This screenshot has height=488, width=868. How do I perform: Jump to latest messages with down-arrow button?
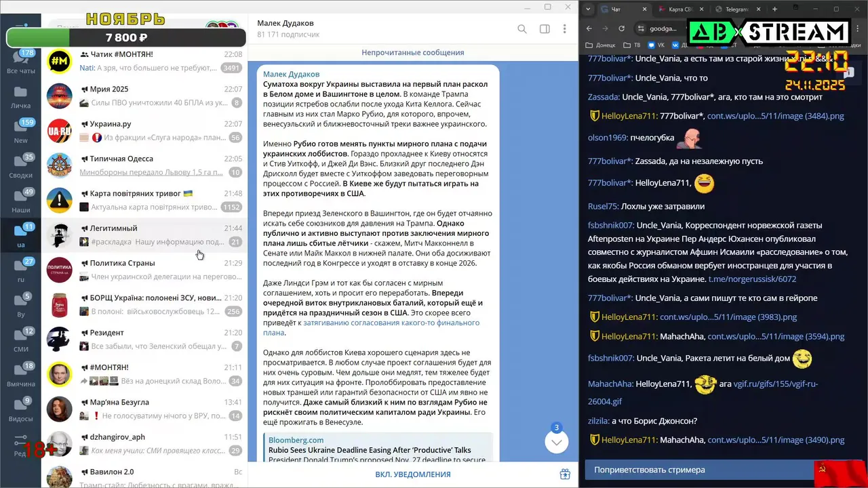tap(556, 442)
